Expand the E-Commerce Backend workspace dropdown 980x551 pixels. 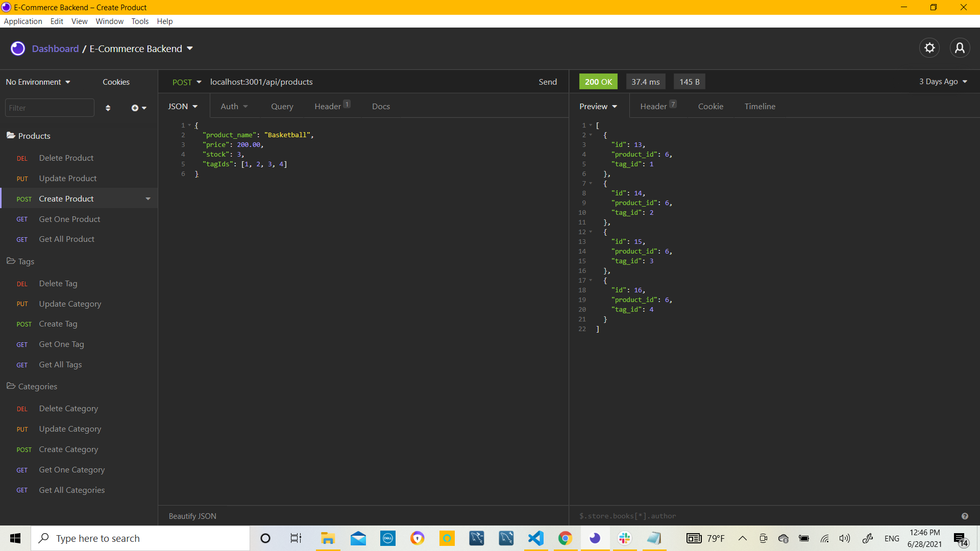click(x=190, y=48)
